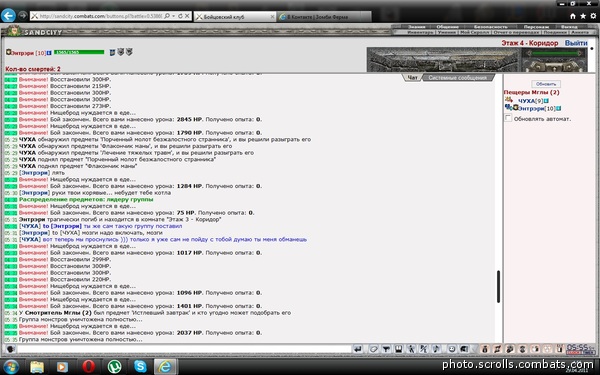Click the browser home icon
The width and height of the screenshot is (600, 375).
[x=572, y=16]
